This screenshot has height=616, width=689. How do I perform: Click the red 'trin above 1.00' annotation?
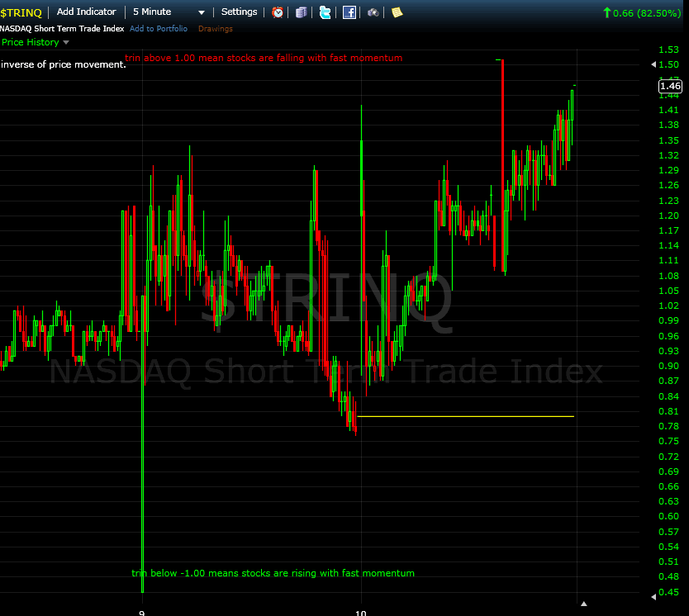264,58
